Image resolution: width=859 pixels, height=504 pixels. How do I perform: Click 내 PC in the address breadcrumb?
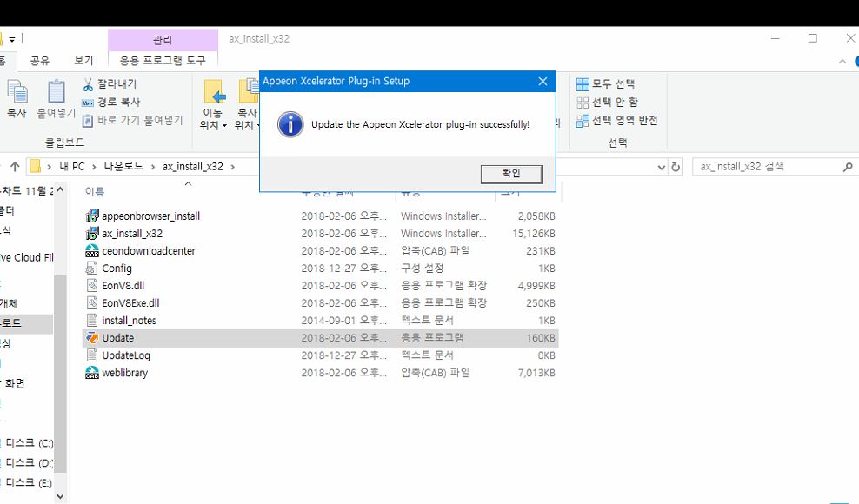coord(72,166)
